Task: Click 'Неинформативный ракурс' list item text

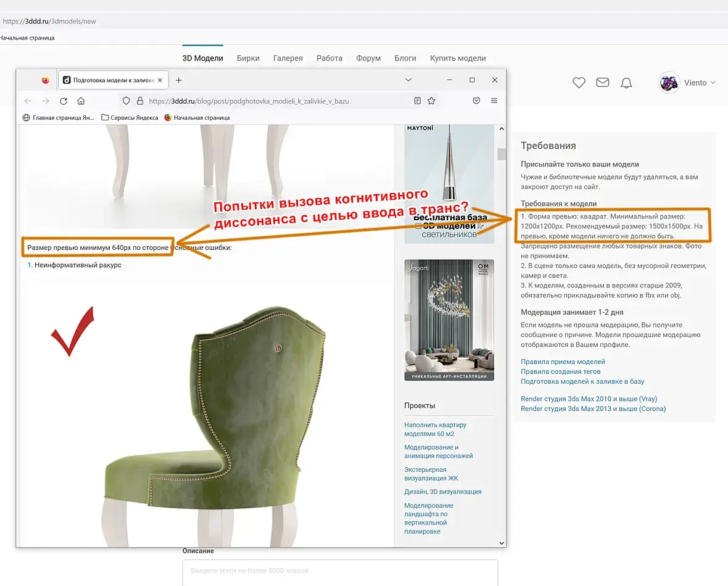Action: 78,265
